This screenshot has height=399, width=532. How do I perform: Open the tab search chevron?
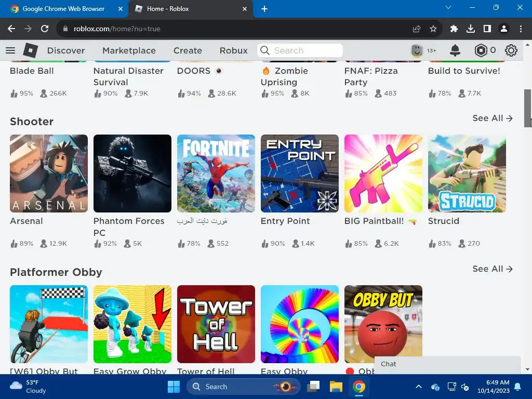(x=448, y=7)
